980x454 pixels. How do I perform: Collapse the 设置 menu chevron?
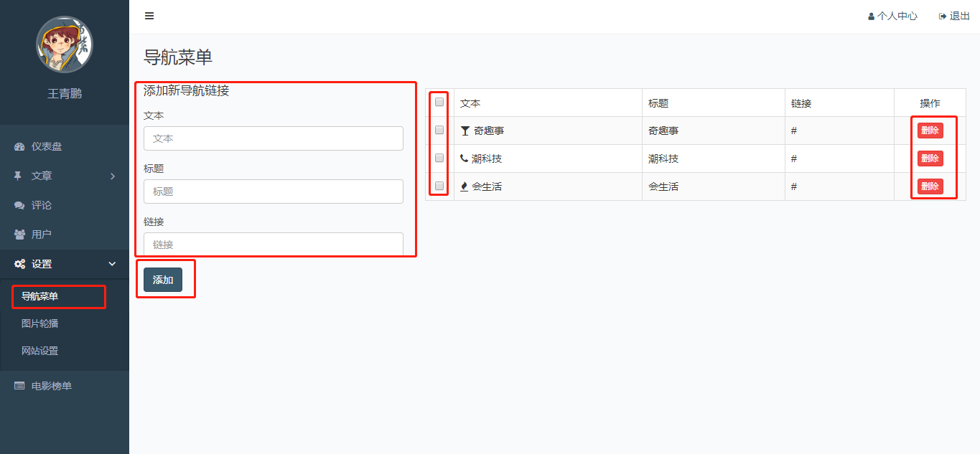[112, 264]
